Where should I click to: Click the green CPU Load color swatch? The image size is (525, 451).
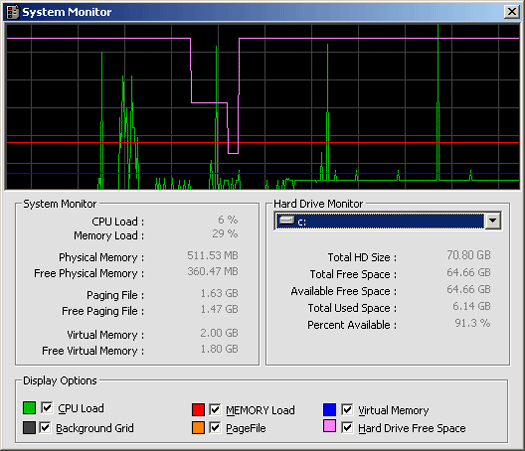29,407
